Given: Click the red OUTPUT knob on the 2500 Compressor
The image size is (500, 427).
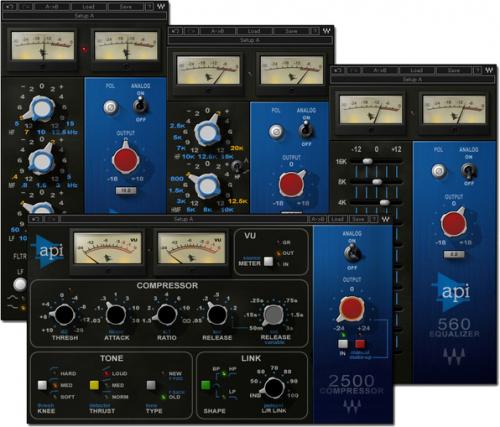Looking at the screenshot, I should click(x=351, y=309).
